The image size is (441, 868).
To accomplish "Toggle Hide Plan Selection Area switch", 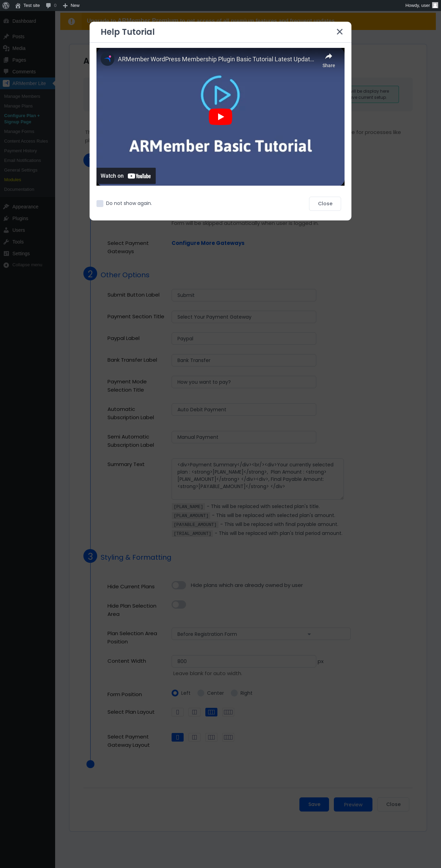I will tap(179, 604).
